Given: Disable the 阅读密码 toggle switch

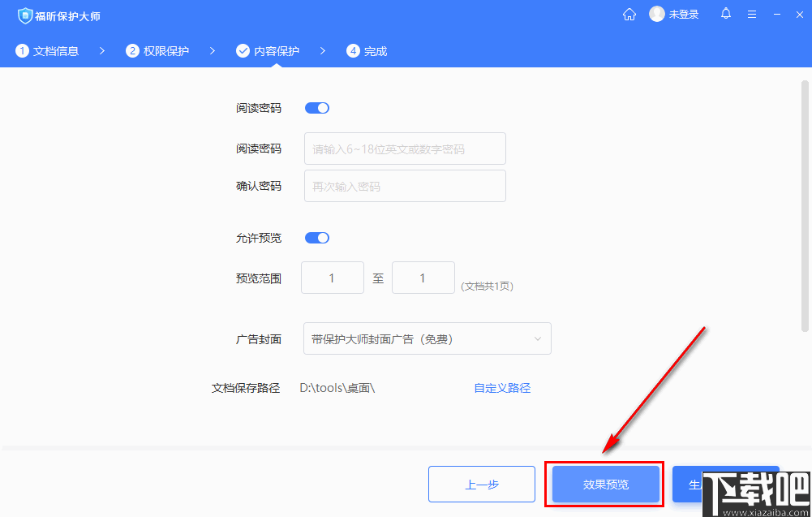Looking at the screenshot, I should pyautogui.click(x=316, y=107).
